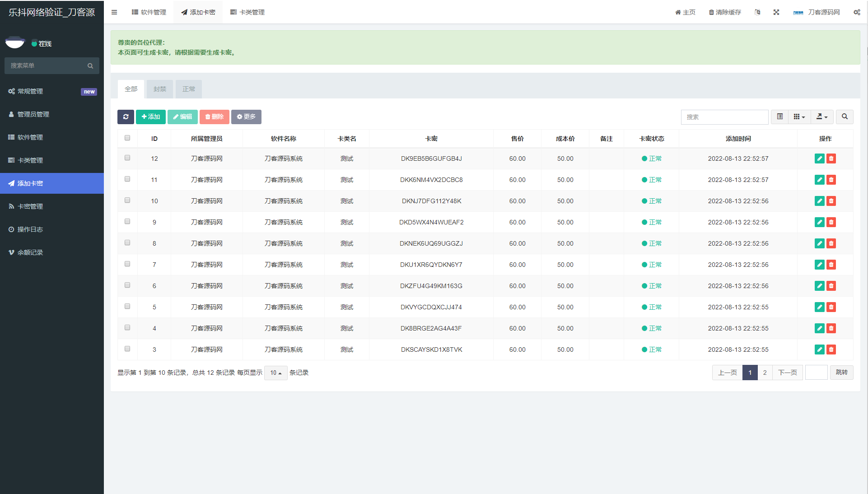The height and width of the screenshot is (494, 868).
Task: Open the export data dropdown
Action: [822, 117]
